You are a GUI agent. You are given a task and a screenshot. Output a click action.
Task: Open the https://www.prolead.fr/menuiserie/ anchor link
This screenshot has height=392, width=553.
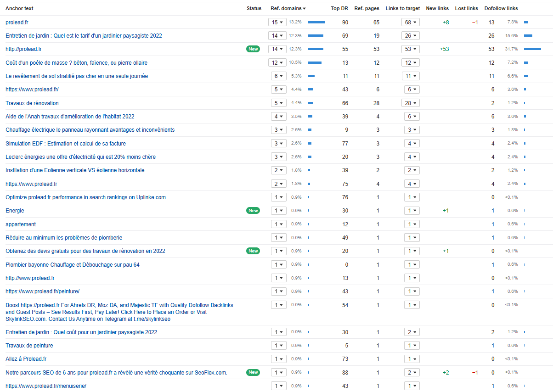pyautogui.click(x=46, y=386)
